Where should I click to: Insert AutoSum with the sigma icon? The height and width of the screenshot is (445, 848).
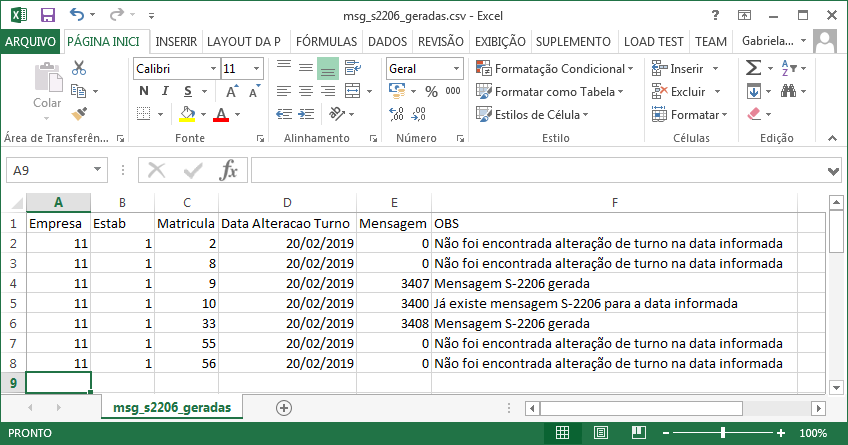coord(753,68)
